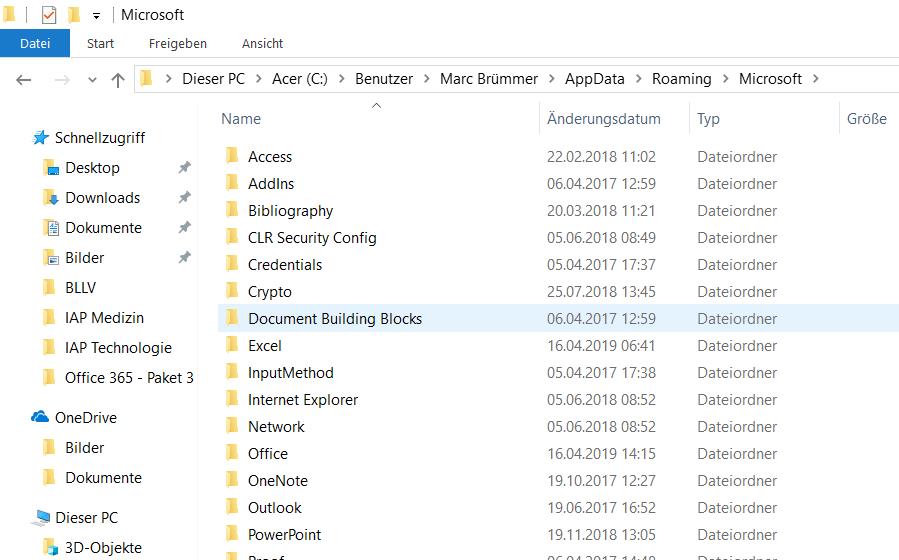Select the Access folder icon
Screen dimensions: 899x560
pyautogui.click(x=232, y=156)
